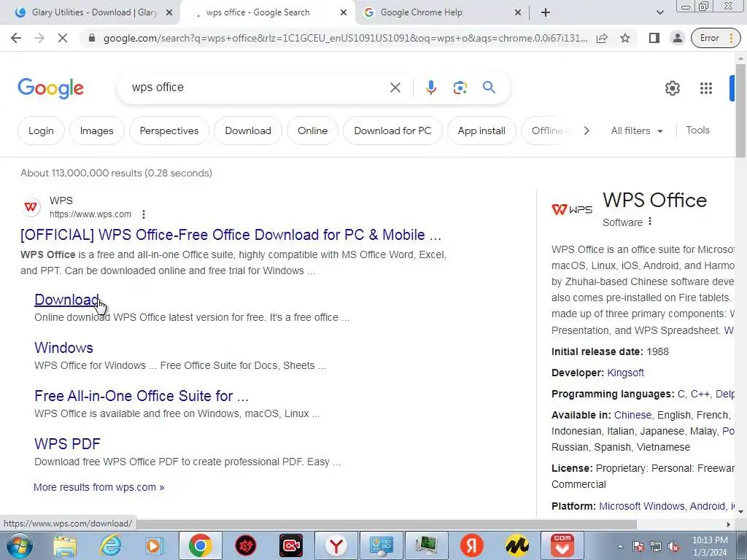The width and height of the screenshot is (747, 560).
Task: Share this page using the share icon
Action: (x=602, y=38)
